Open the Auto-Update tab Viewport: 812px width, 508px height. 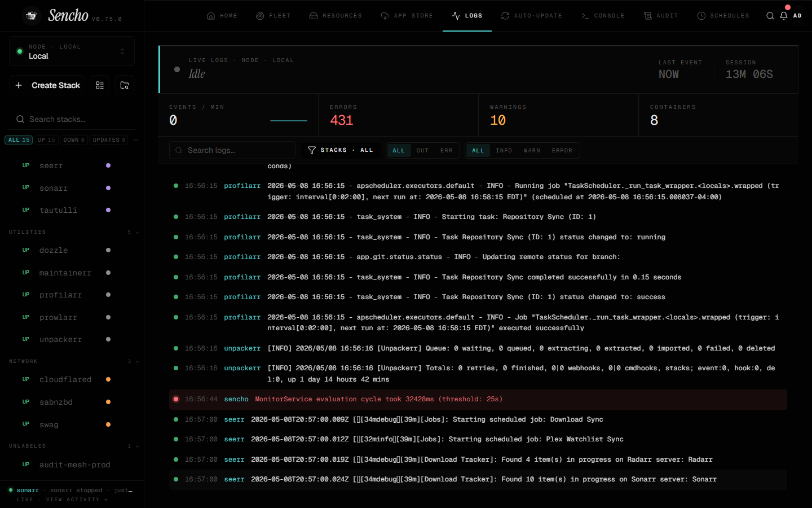click(x=531, y=16)
